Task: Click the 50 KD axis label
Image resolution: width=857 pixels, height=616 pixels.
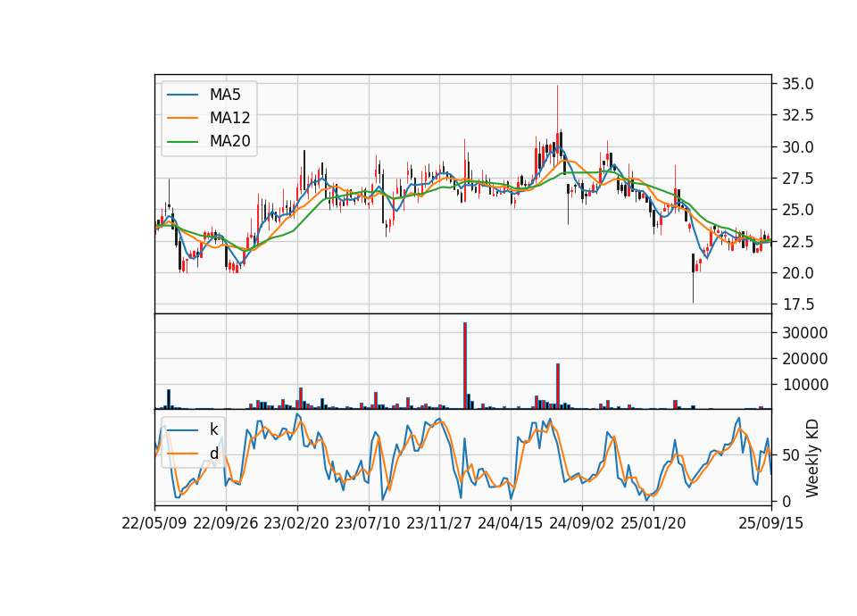Action: (790, 455)
